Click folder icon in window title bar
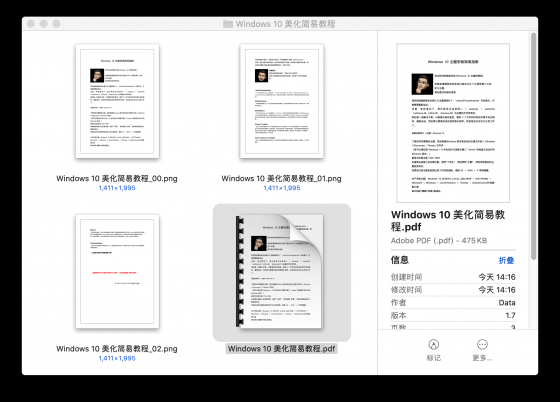This screenshot has width=560, height=402. tap(228, 24)
